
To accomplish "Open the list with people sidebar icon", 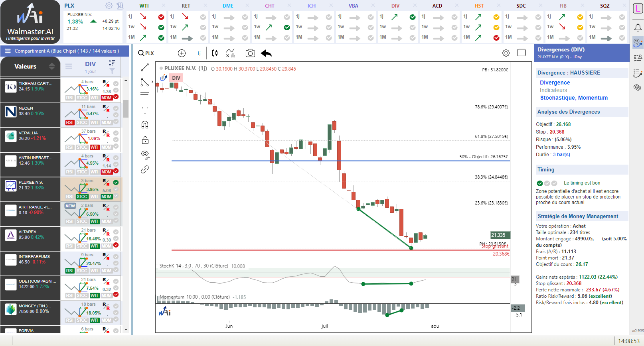I will (x=638, y=58).
